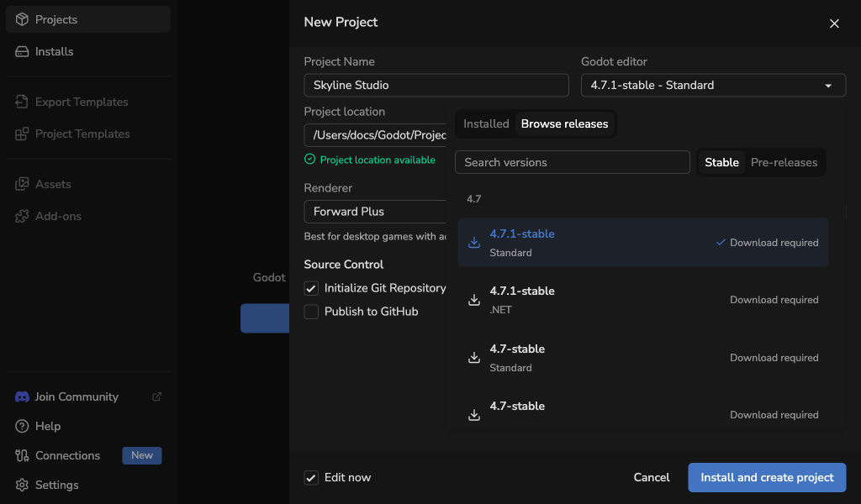Click the Export Templates icon

coord(22,102)
